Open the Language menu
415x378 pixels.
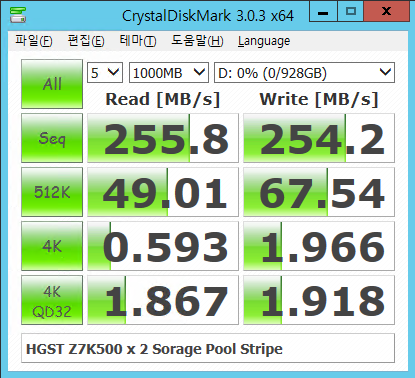click(x=264, y=41)
